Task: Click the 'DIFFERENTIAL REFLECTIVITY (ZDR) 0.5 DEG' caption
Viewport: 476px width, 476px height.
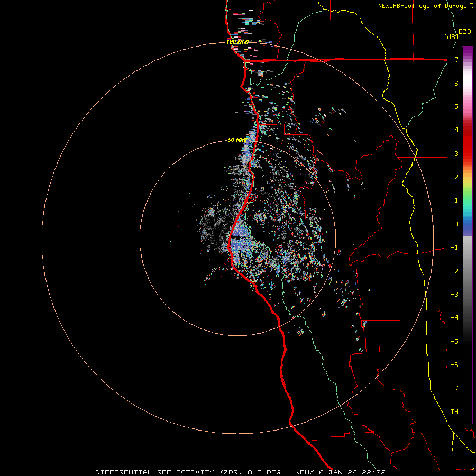Action: point(189,472)
